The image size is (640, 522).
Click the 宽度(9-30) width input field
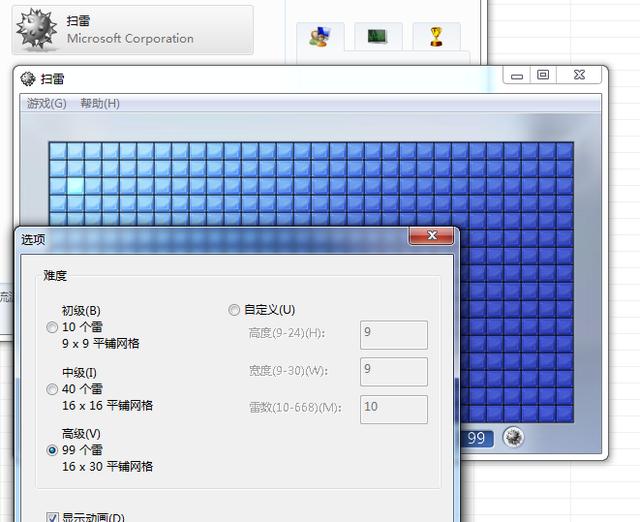(394, 372)
